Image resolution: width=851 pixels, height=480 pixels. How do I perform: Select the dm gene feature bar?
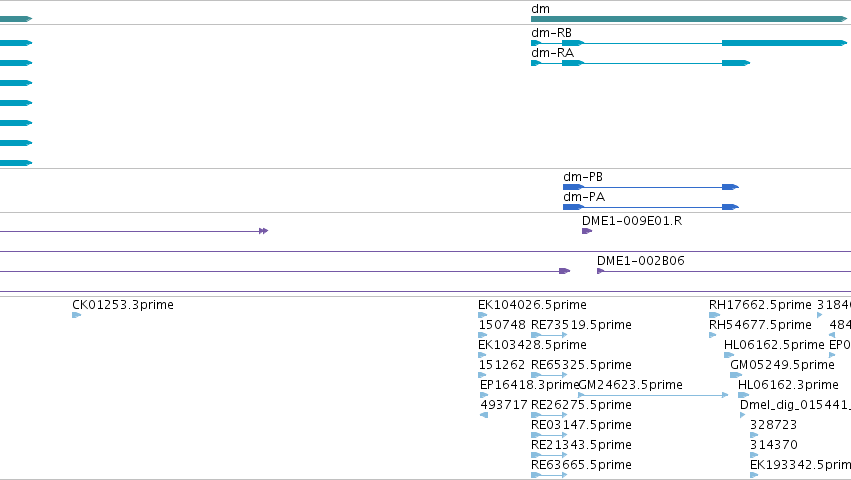pos(689,19)
